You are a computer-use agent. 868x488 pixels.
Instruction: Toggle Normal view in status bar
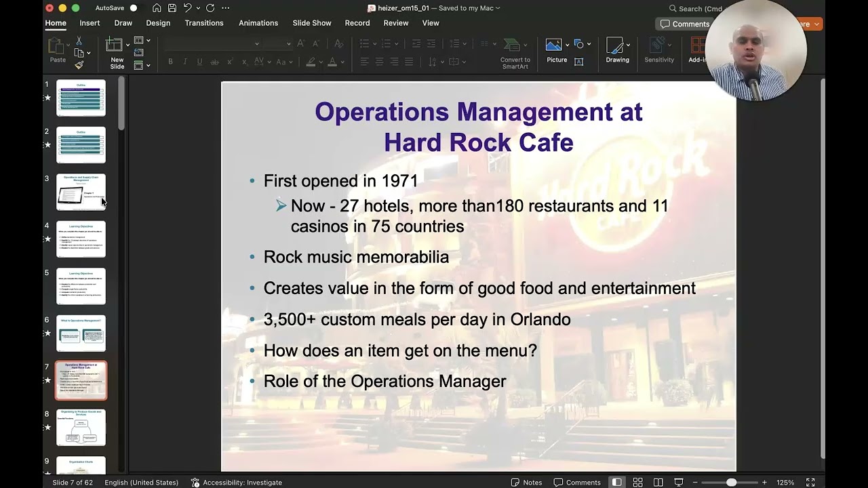[616, 483]
